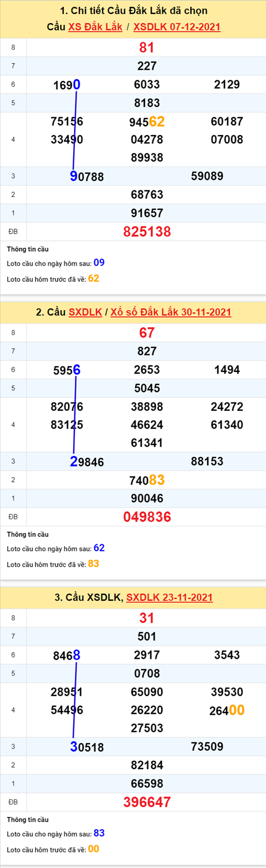The width and height of the screenshot is (266, 868).
Task: Select number 27503
Action: [x=147, y=728]
